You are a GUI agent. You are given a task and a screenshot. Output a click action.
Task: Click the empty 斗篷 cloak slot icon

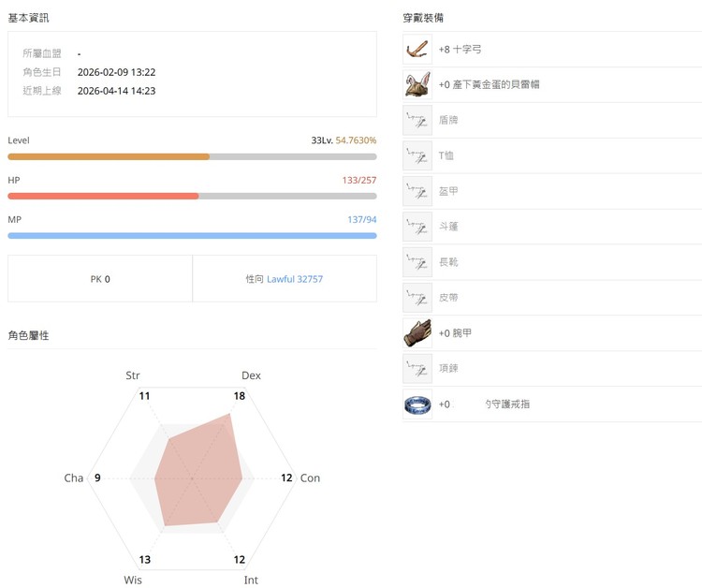417,227
